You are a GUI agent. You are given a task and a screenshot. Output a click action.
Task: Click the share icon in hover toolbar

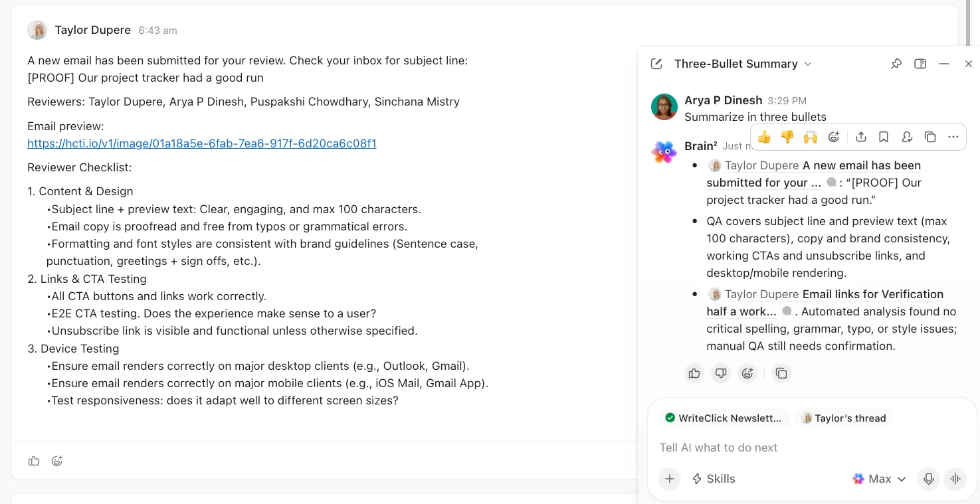pyautogui.click(x=861, y=137)
